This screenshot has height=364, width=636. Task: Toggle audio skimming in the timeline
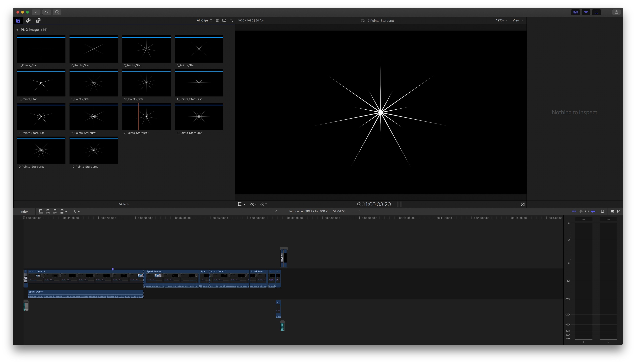[581, 212]
